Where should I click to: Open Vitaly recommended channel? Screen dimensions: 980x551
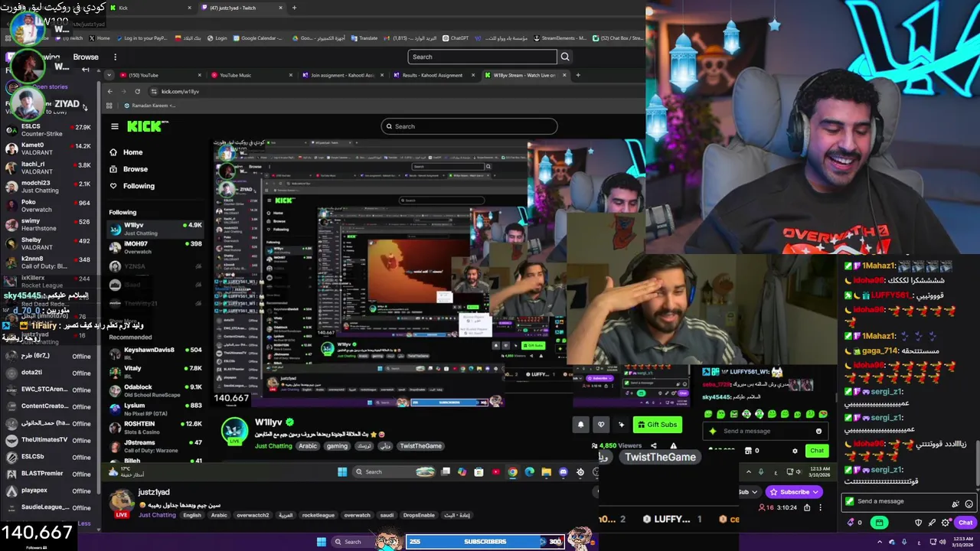click(155, 371)
